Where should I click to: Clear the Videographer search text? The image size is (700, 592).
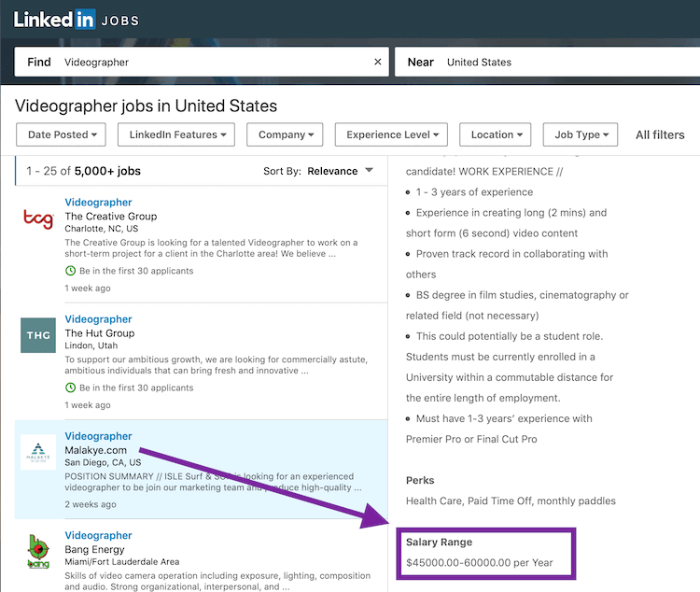(378, 63)
